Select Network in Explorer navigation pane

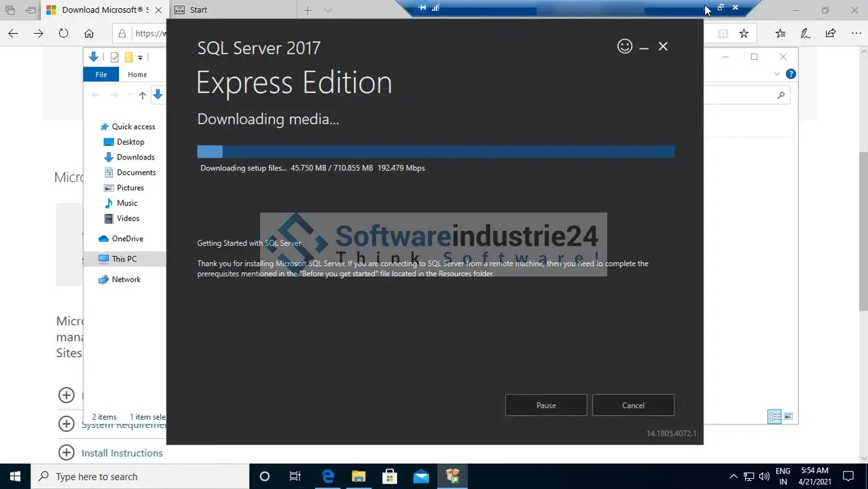tap(120, 279)
